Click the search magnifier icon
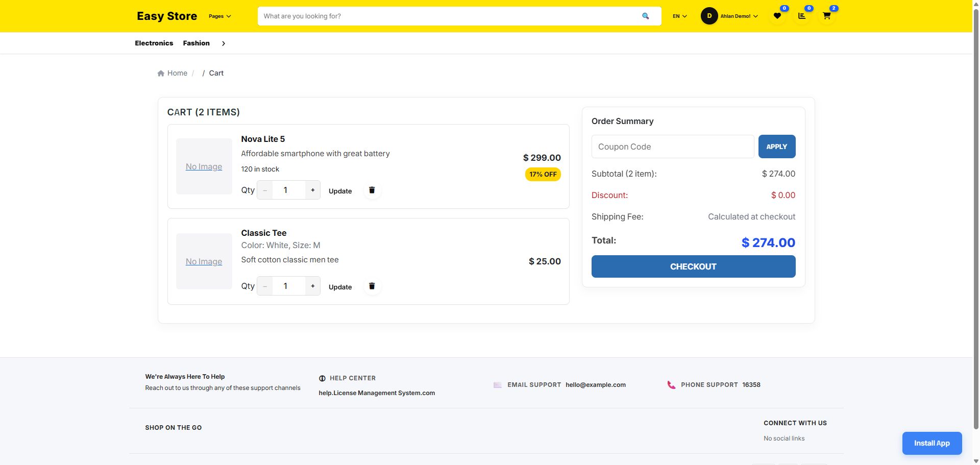980x465 pixels. 645,16
